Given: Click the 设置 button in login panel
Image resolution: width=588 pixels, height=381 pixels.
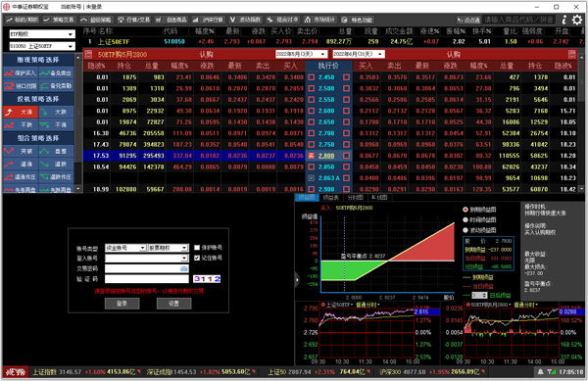Looking at the screenshot, I should pos(174,304).
